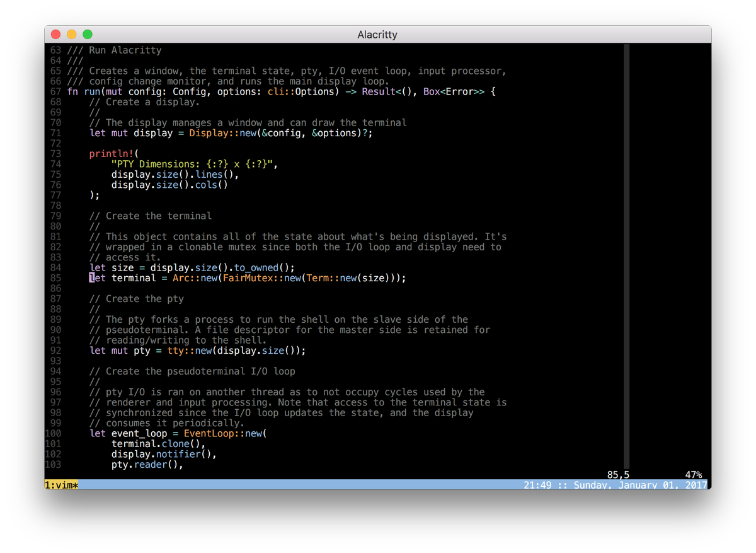756x553 pixels.
Task: Click the yellow minimize window button
Action: coord(71,35)
